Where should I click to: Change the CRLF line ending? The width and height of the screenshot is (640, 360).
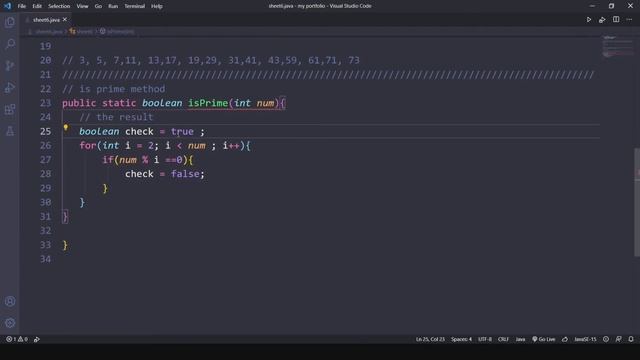click(503, 339)
